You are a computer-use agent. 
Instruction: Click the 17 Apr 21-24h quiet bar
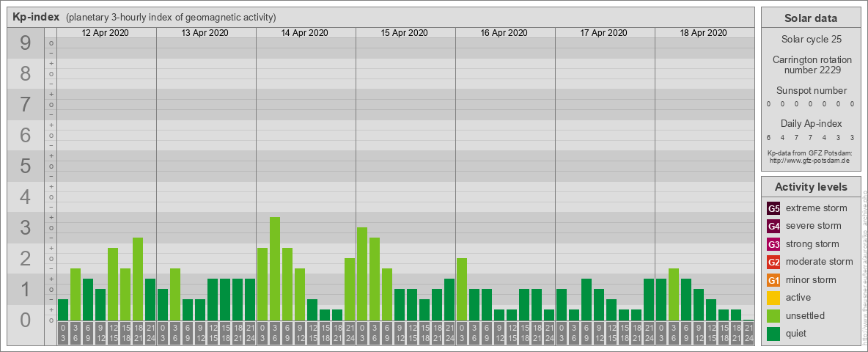(649, 299)
